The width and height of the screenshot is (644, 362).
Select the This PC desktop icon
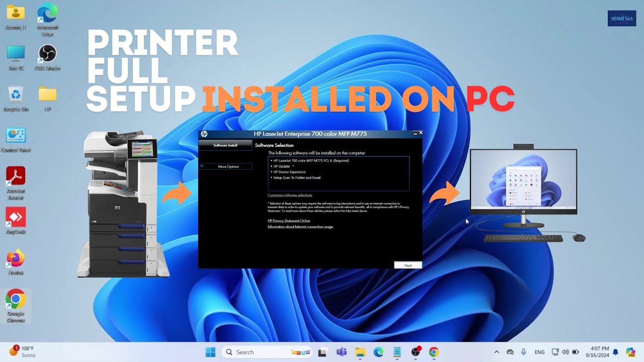tap(16, 57)
